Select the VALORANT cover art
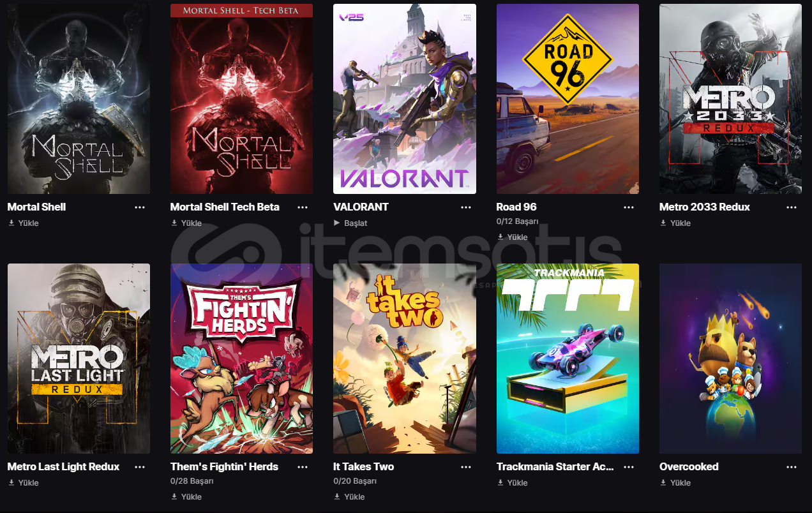Image resolution: width=812 pixels, height=513 pixels. click(x=405, y=99)
